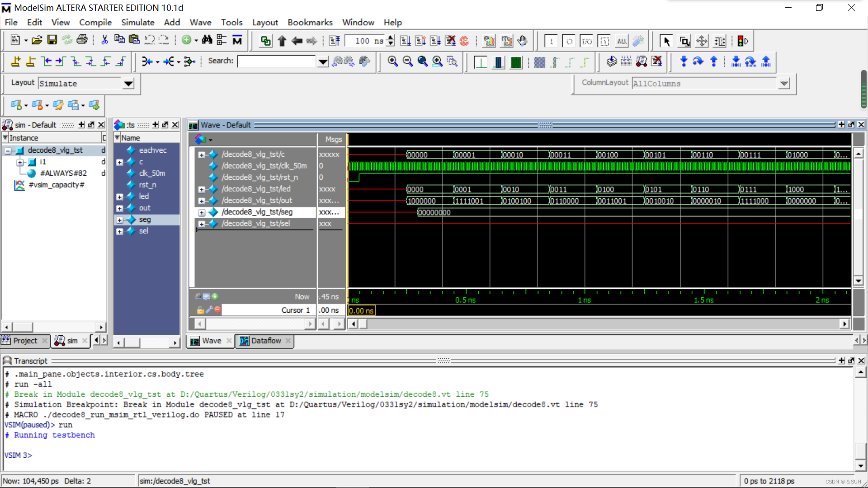Click the binoculars Find icon
The image size is (868, 488).
tap(207, 41)
